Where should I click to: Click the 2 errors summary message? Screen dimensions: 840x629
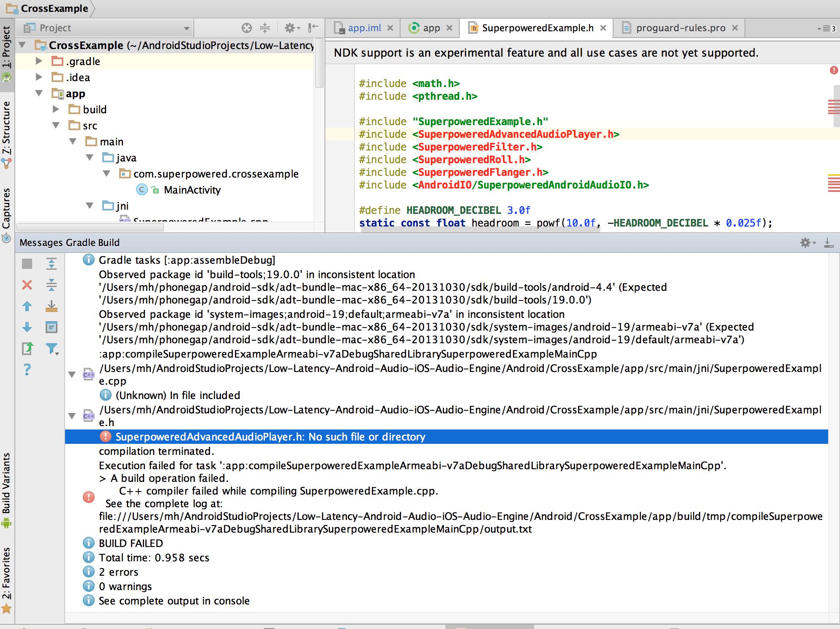point(118,572)
